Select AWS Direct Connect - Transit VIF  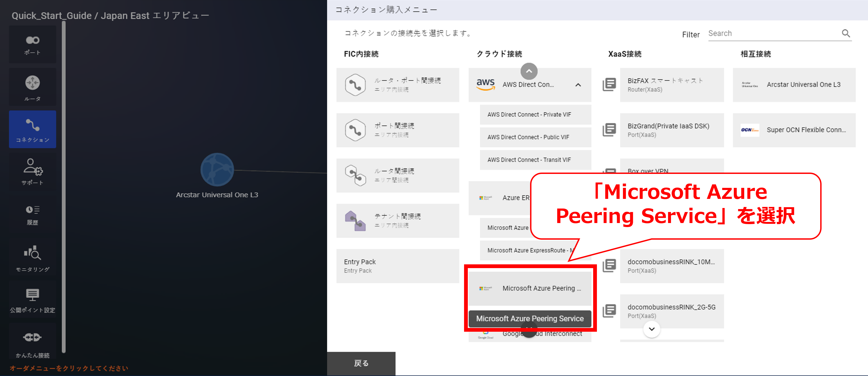(x=535, y=160)
